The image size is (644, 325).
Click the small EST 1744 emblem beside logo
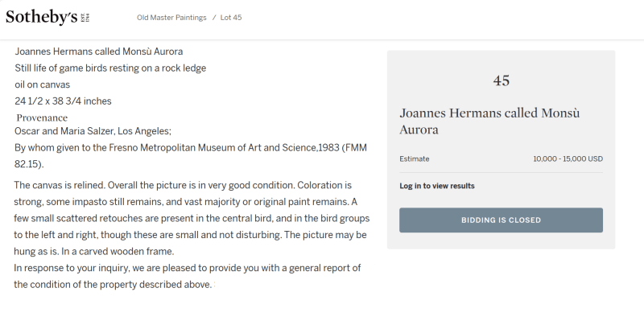pyautogui.click(x=85, y=17)
